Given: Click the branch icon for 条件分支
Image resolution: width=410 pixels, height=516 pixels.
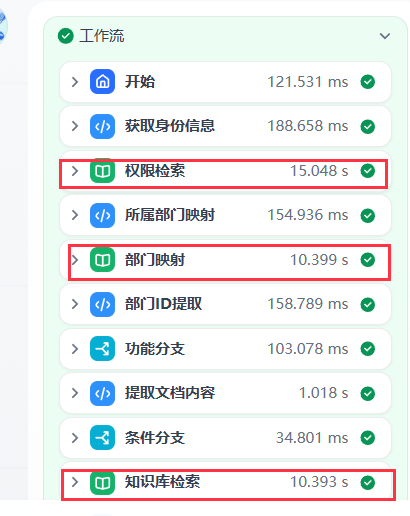Looking at the screenshot, I should 102,438.
